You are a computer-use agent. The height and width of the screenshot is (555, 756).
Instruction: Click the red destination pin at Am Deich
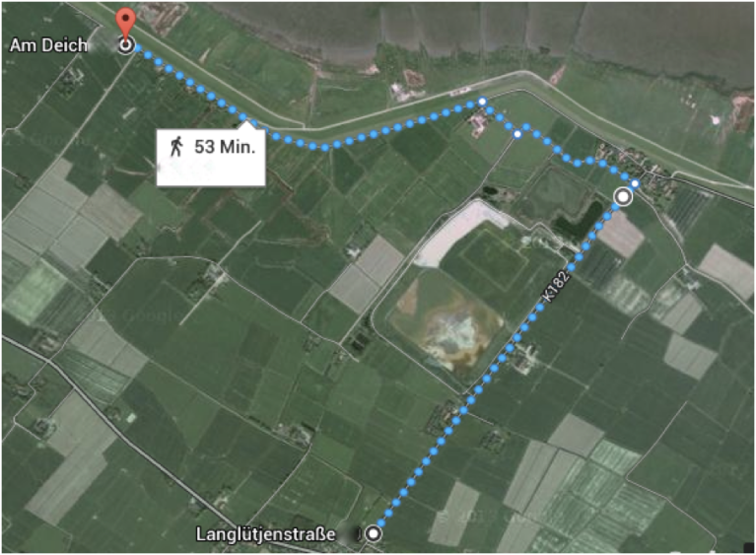pos(126,23)
